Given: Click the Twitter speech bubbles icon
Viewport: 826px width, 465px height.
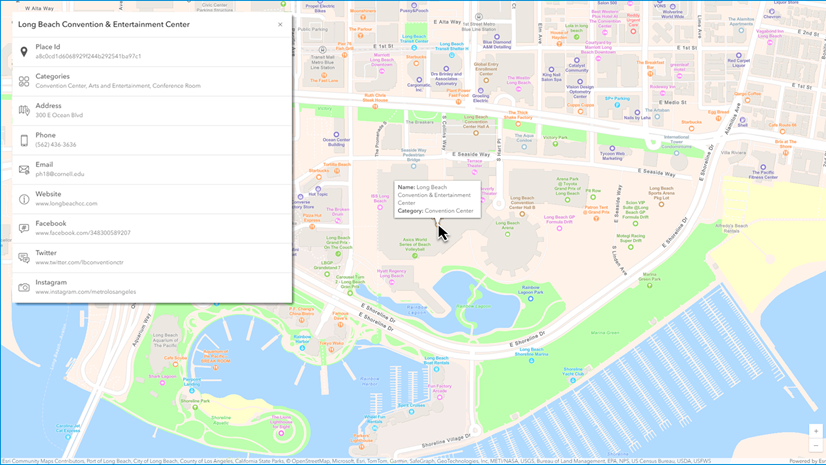Looking at the screenshot, I should click(24, 258).
